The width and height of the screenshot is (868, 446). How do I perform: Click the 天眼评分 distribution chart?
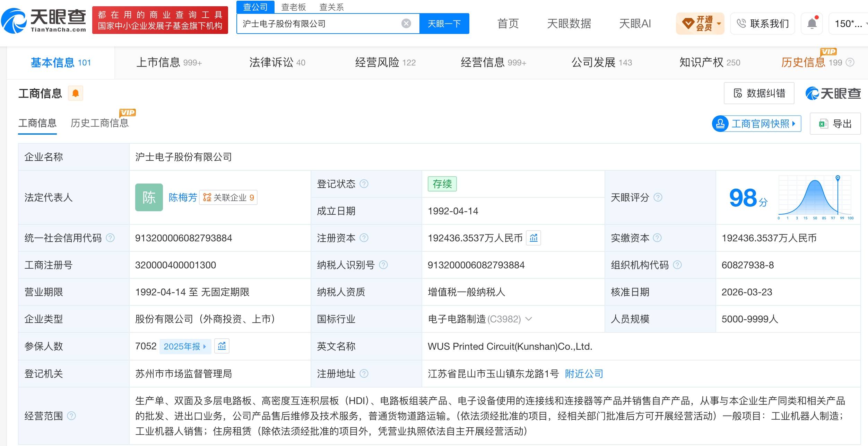pyautogui.click(x=816, y=197)
